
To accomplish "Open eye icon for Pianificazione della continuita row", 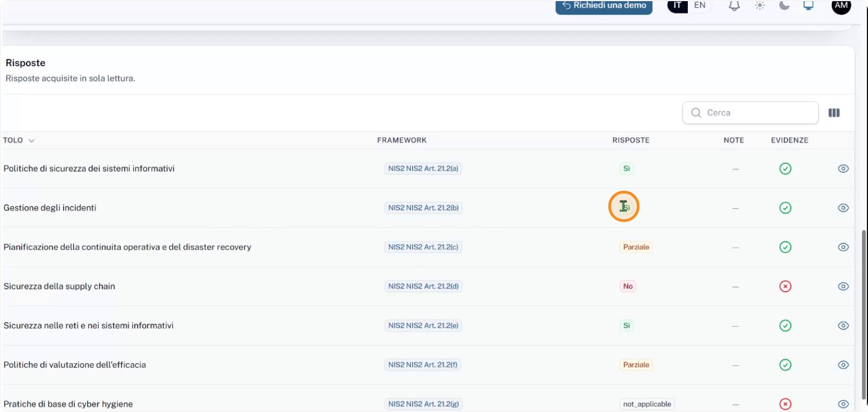I will tap(843, 247).
